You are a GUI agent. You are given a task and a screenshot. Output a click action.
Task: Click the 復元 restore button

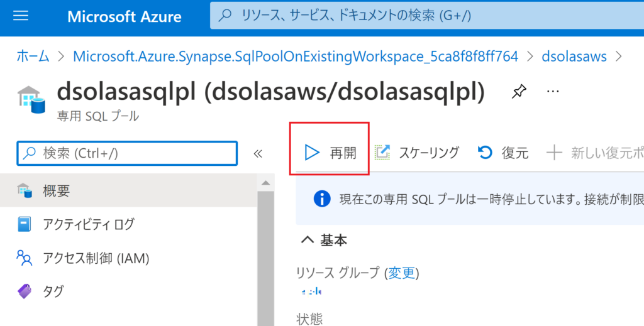pyautogui.click(x=503, y=153)
